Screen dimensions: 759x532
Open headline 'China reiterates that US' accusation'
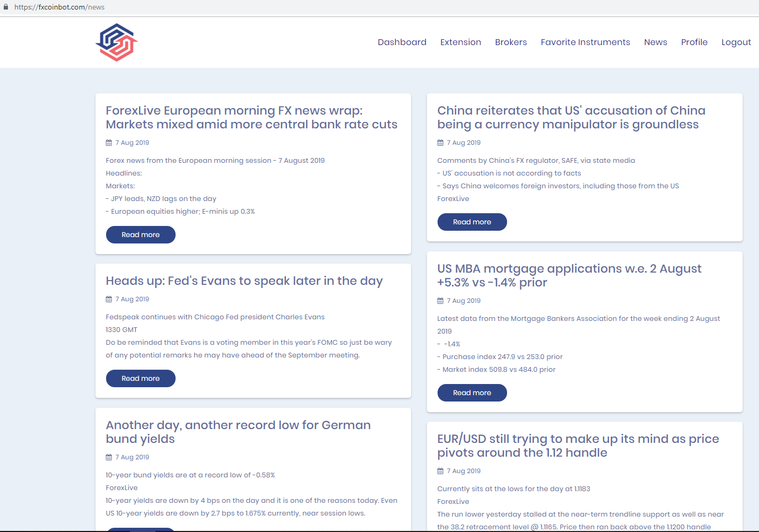pyautogui.click(x=571, y=117)
